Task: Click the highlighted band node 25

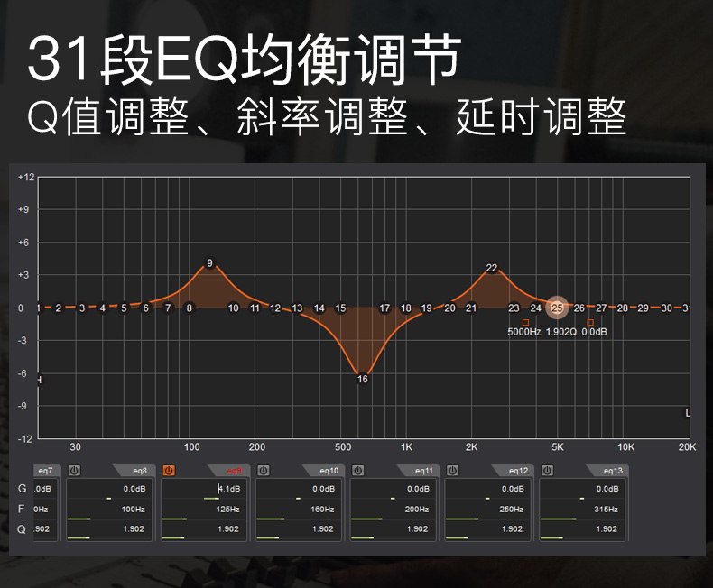Action: click(557, 308)
